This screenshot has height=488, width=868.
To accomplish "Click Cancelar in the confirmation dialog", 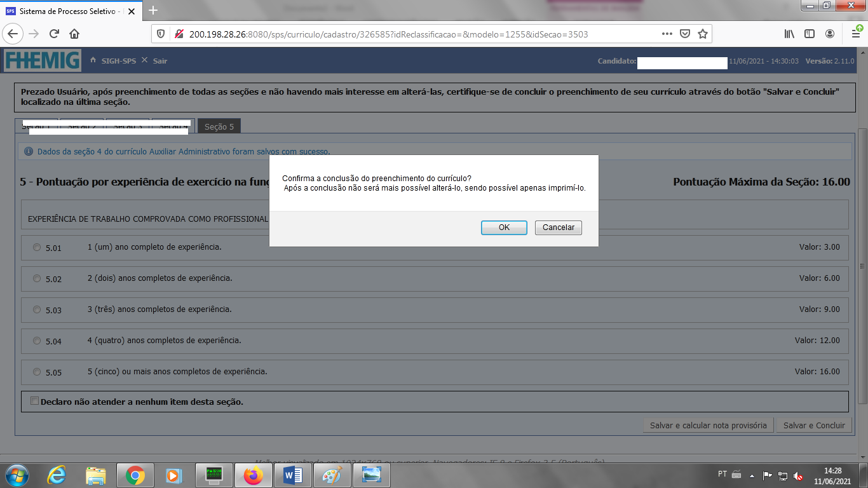I will click(x=558, y=227).
